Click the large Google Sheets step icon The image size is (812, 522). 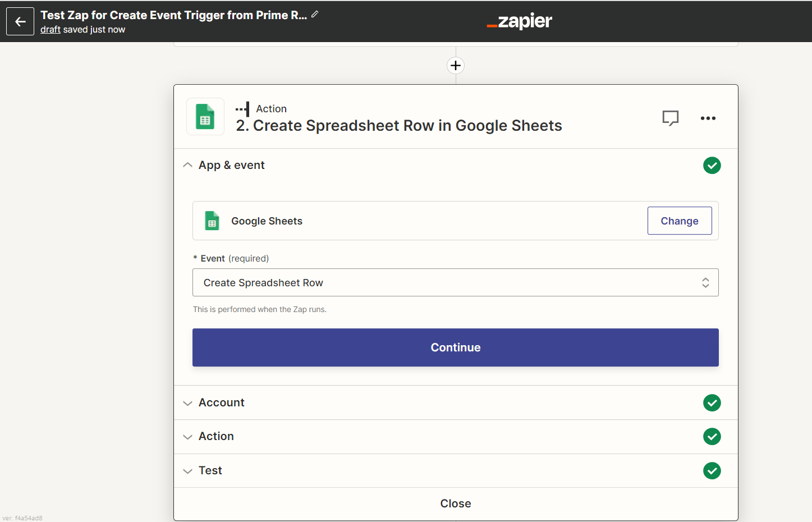click(205, 117)
